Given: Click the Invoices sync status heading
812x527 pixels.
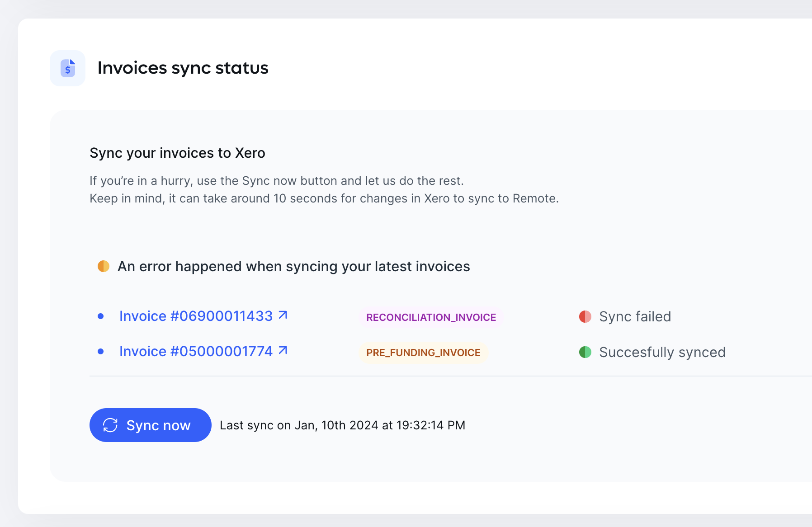Looking at the screenshot, I should 183,68.
